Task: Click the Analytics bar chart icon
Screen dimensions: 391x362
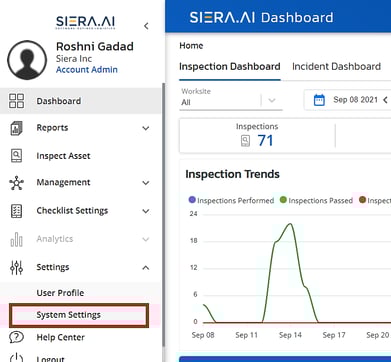Action: (16, 239)
